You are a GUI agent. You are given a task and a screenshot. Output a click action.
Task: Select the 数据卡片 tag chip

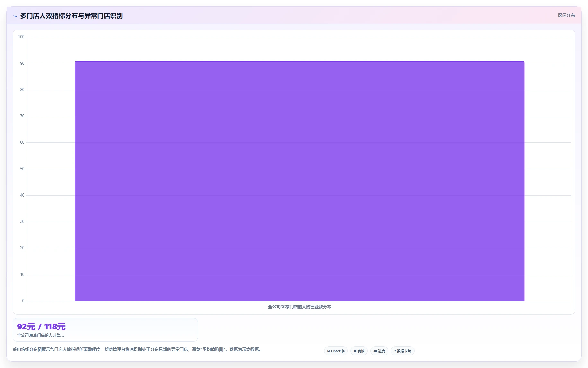402,351
